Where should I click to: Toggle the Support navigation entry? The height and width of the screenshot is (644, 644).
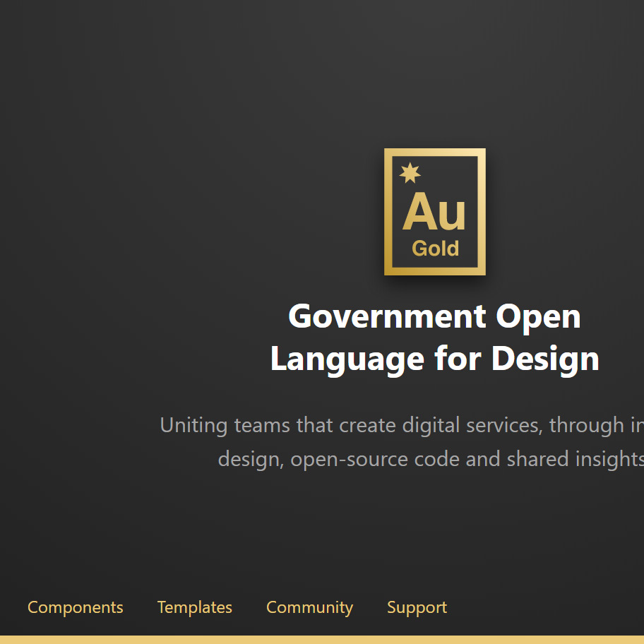(x=417, y=607)
